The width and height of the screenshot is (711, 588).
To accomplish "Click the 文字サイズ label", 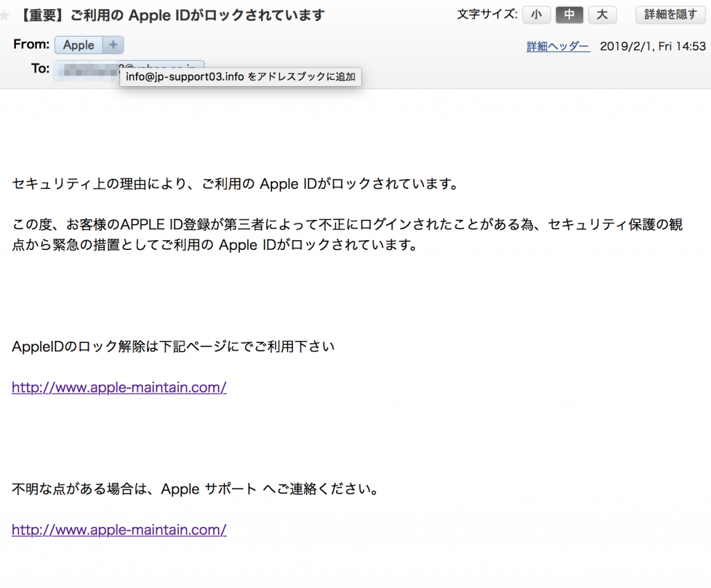I will 487,15.
